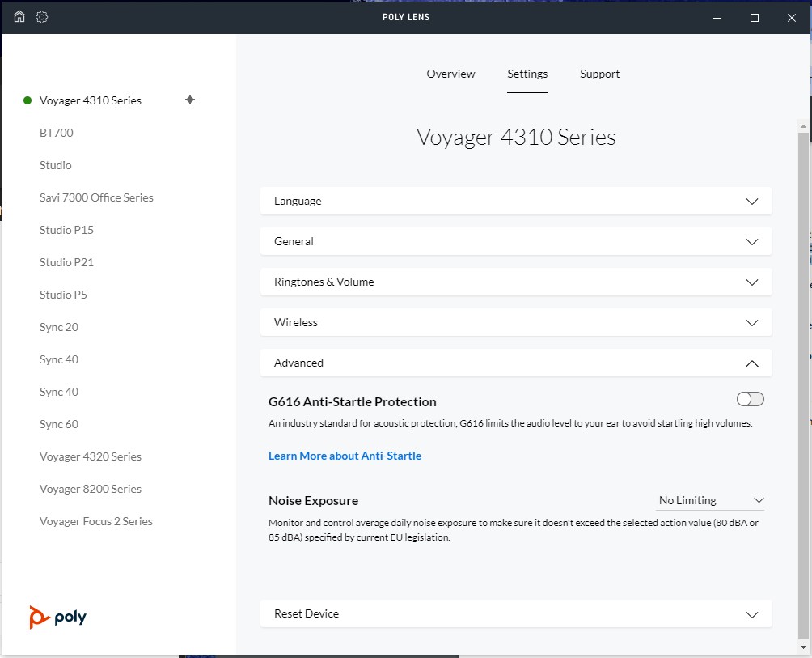Select Studio P21 from the device list
812x658 pixels.
pyautogui.click(x=66, y=261)
